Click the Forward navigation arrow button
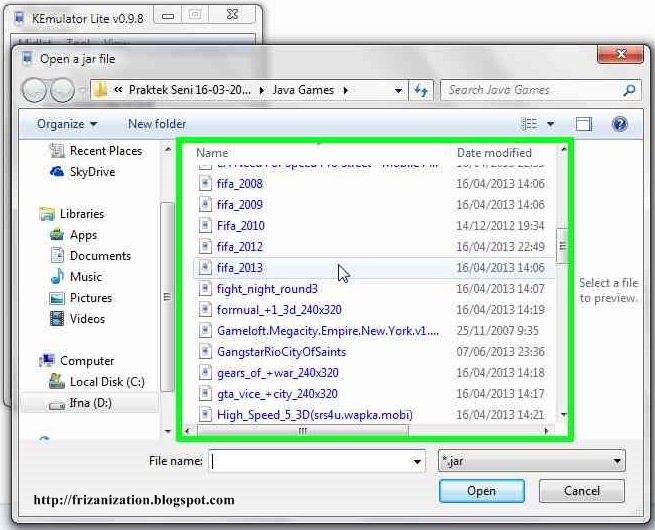Image resolution: width=655 pixels, height=530 pixels. click(62, 90)
